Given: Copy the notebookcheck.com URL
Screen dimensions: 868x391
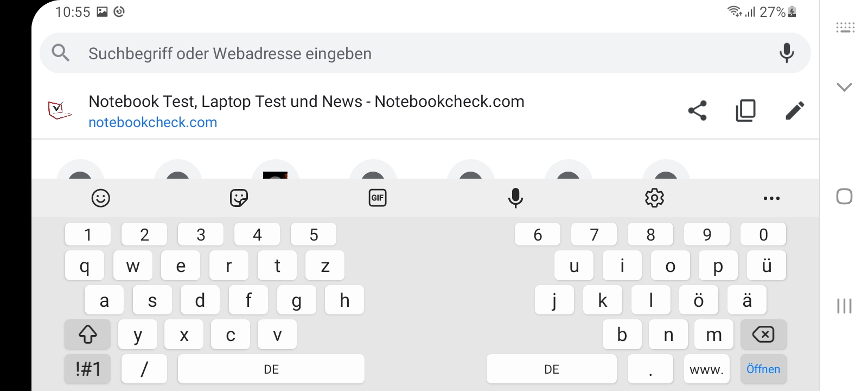Looking at the screenshot, I should 746,110.
